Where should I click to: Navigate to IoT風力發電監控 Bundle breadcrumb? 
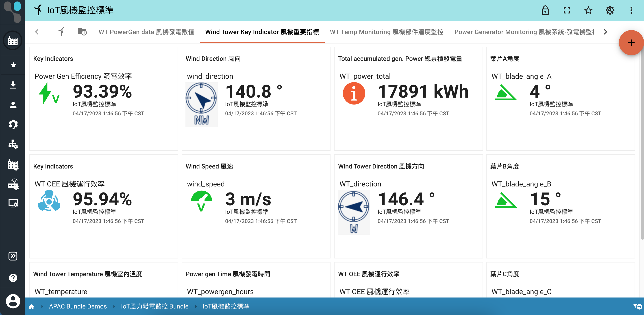click(x=154, y=306)
